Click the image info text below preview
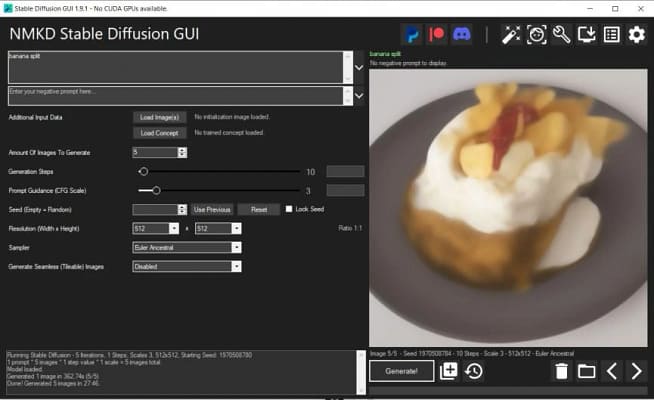 pyautogui.click(x=472, y=354)
